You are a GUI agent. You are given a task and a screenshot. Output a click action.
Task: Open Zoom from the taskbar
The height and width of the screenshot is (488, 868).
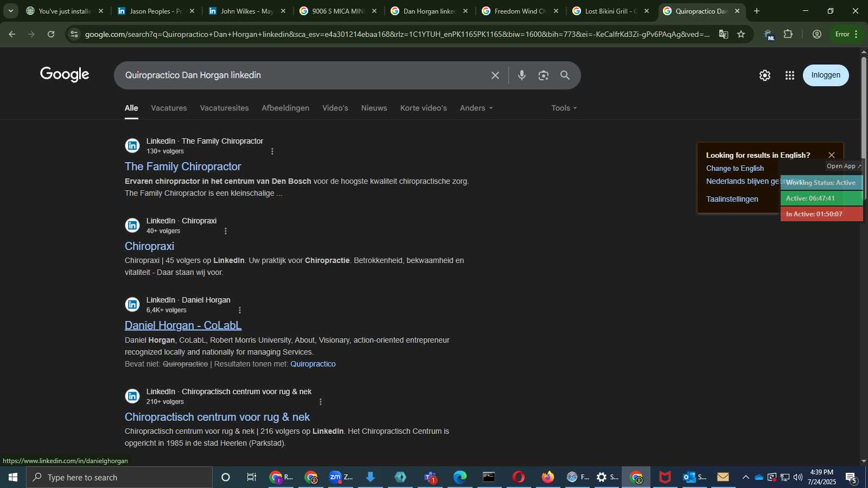[x=341, y=477]
